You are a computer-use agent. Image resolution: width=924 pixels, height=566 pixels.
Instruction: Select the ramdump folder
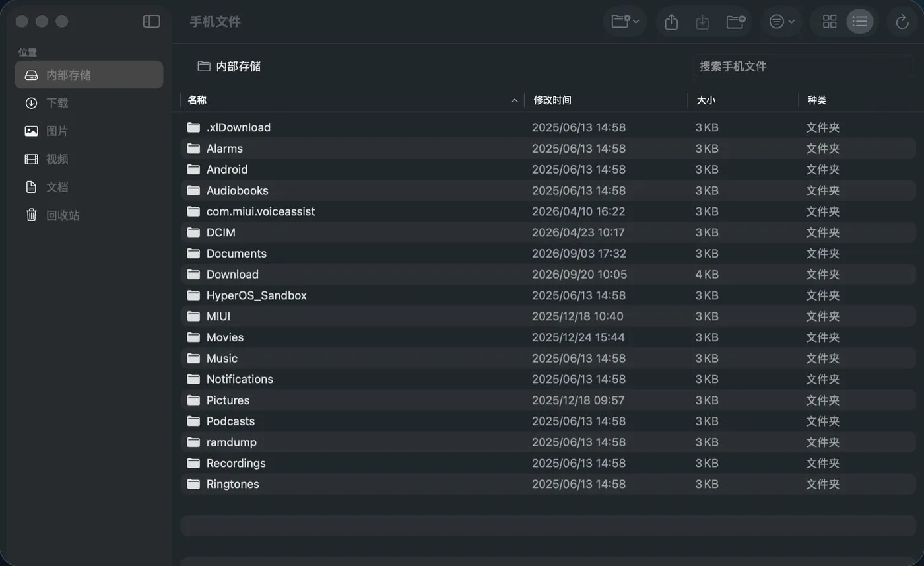tap(548, 442)
